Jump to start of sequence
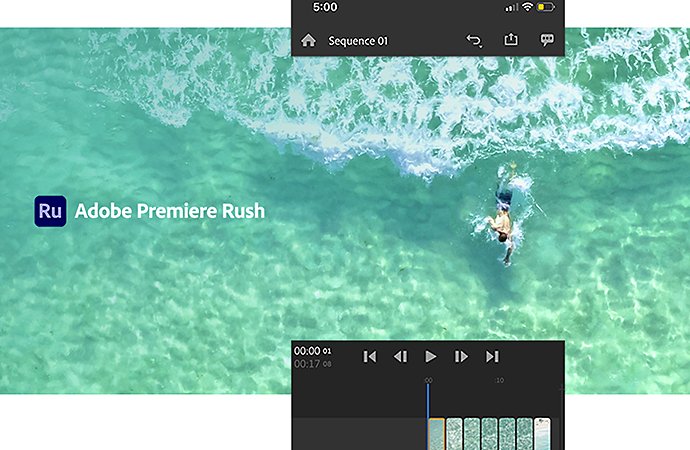Image resolution: width=690 pixels, height=450 pixels. [x=369, y=356]
